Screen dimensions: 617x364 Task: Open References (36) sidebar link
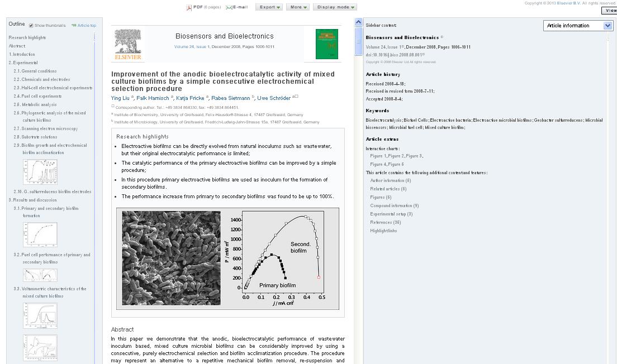tap(385, 223)
